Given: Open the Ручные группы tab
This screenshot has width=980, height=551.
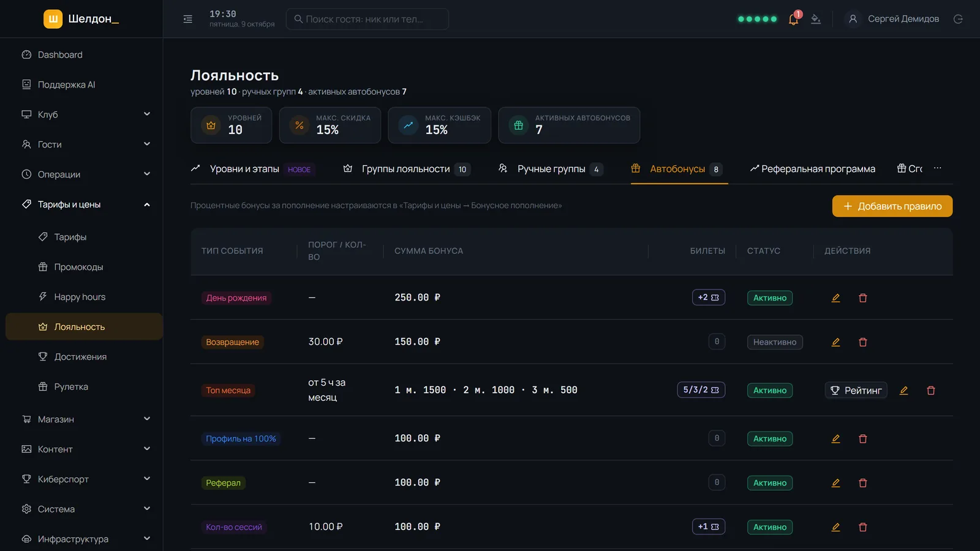Looking at the screenshot, I should [x=551, y=169].
